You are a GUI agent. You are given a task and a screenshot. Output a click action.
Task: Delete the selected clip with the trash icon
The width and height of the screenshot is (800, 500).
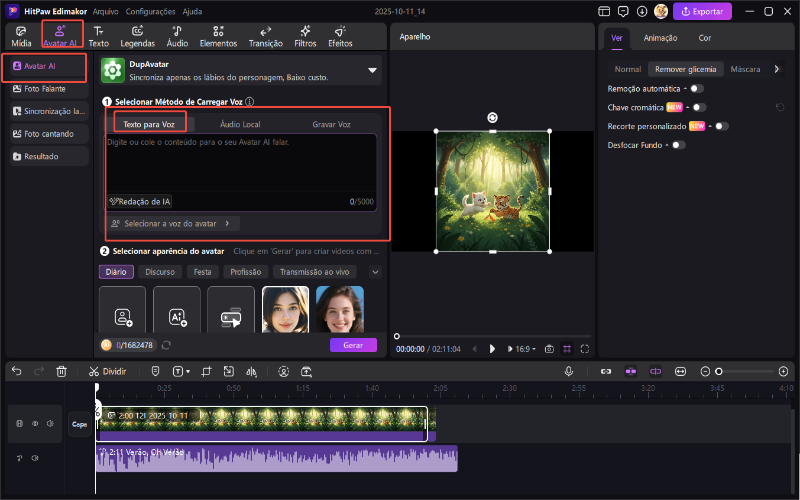[x=62, y=371]
